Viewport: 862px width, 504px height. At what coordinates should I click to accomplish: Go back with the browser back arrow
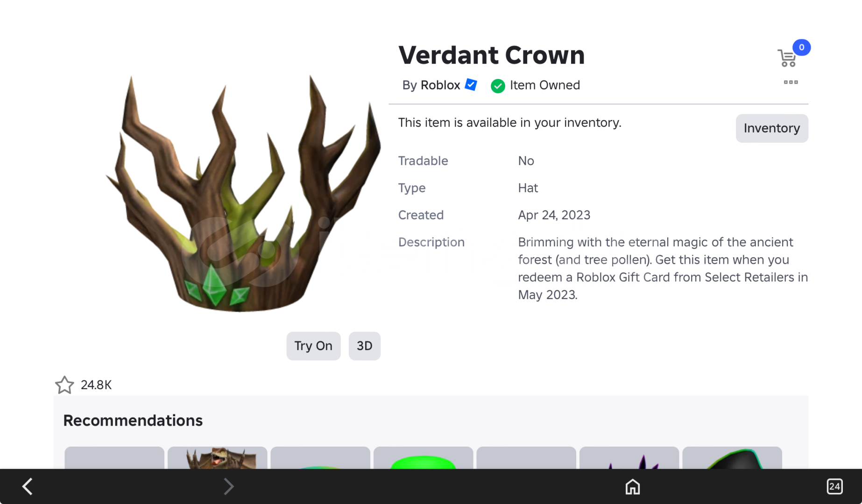pos(28,486)
